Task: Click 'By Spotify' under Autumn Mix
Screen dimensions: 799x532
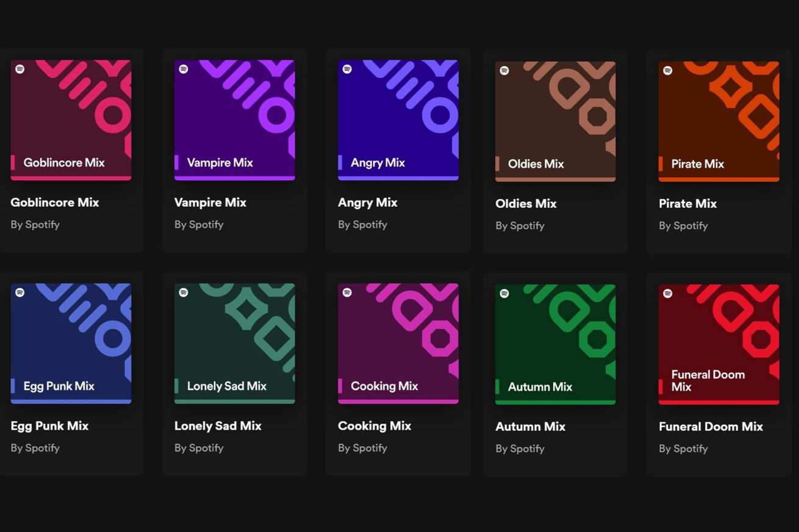Action: 520,449
